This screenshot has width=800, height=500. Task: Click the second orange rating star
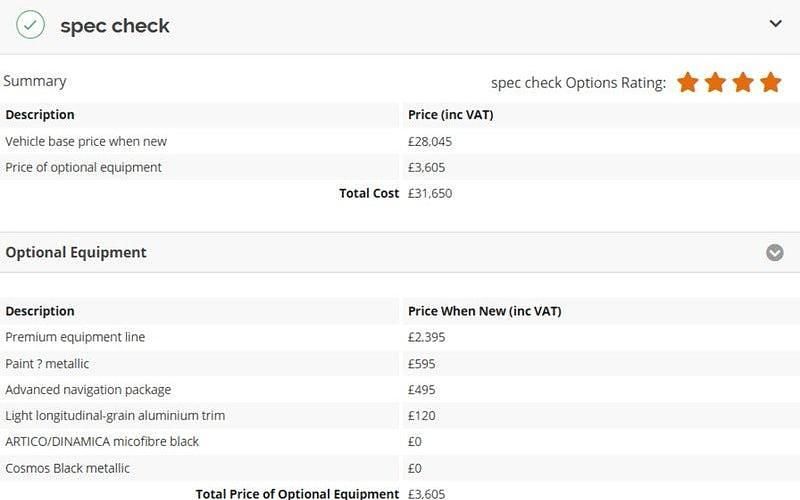pyautogui.click(x=715, y=82)
